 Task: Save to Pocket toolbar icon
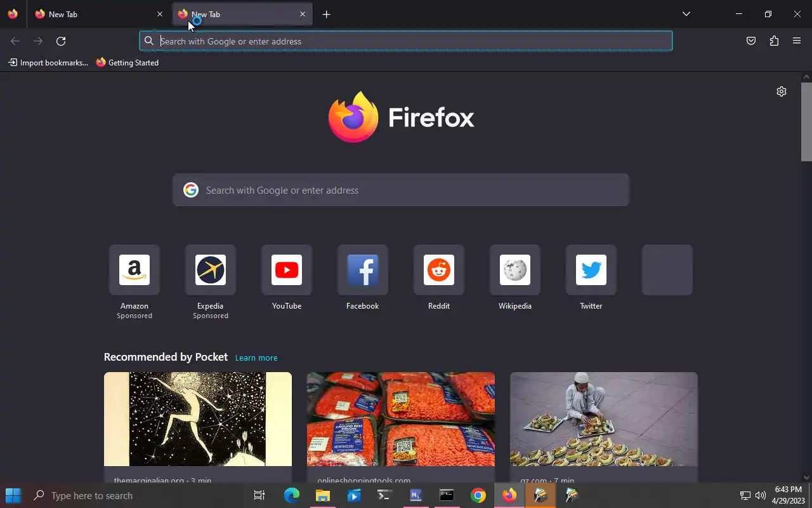(x=751, y=41)
